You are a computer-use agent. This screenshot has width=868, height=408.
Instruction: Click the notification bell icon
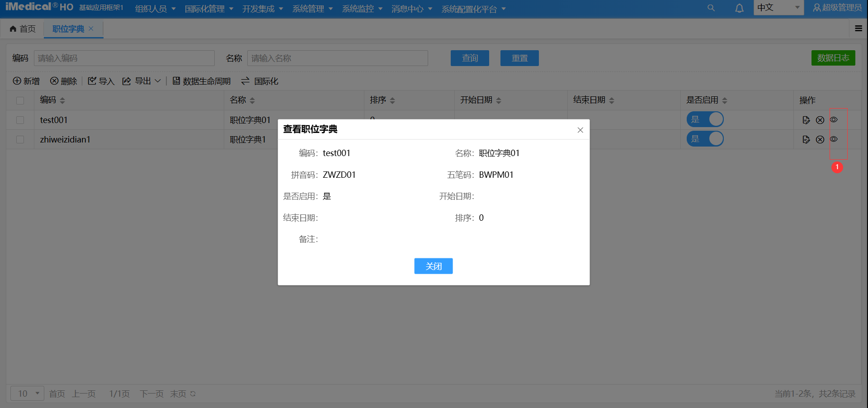pos(740,8)
